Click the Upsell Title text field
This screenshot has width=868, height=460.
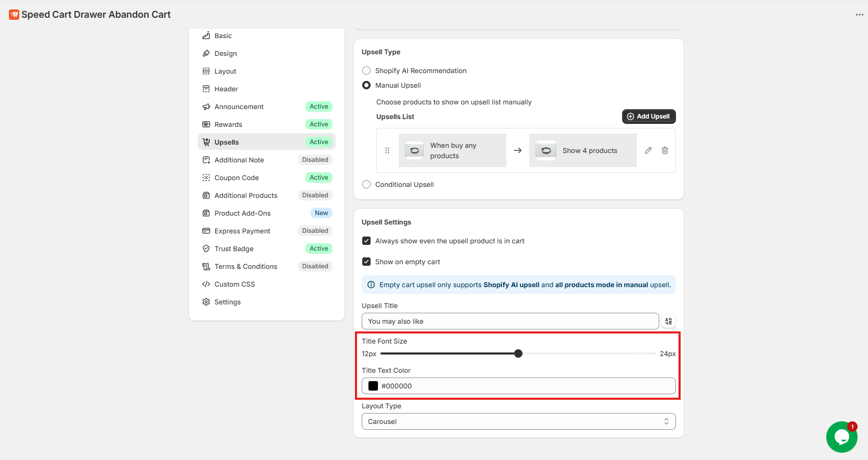tap(510, 321)
